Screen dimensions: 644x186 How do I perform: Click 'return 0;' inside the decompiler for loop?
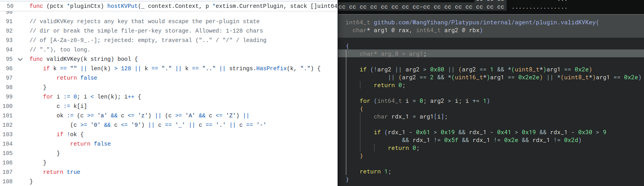pyautogui.click(x=403, y=148)
